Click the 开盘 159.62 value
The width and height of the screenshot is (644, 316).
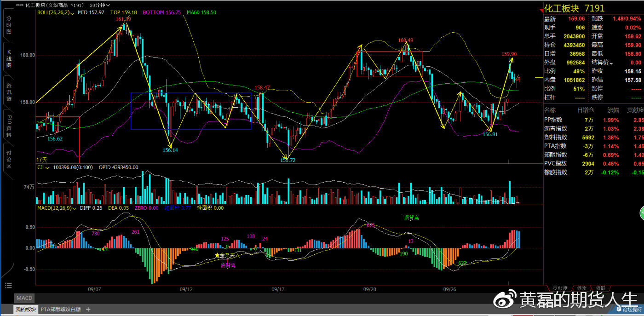[x=633, y=36]
